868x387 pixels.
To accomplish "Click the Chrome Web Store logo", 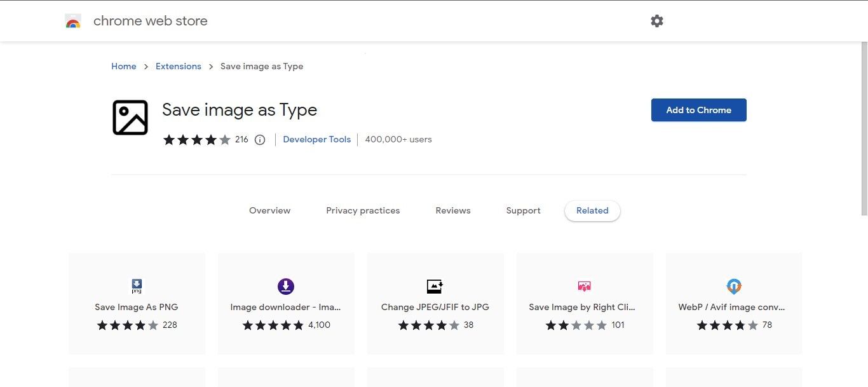I will coord(73,20).
